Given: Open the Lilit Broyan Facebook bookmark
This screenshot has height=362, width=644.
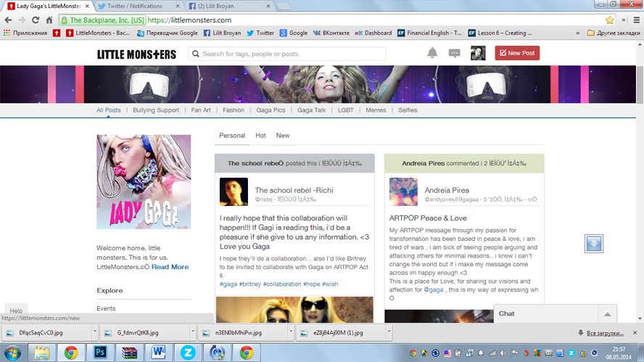Looking at the screenshot, I should (222, 33).
